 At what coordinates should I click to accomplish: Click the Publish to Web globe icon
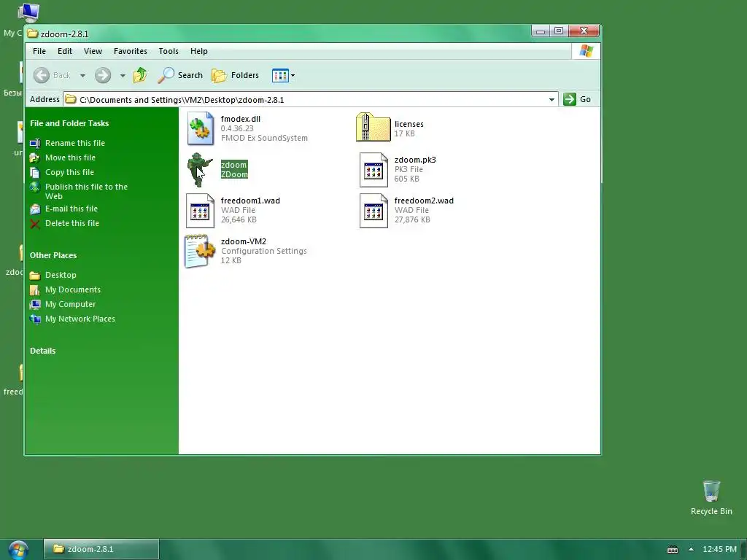35,187
